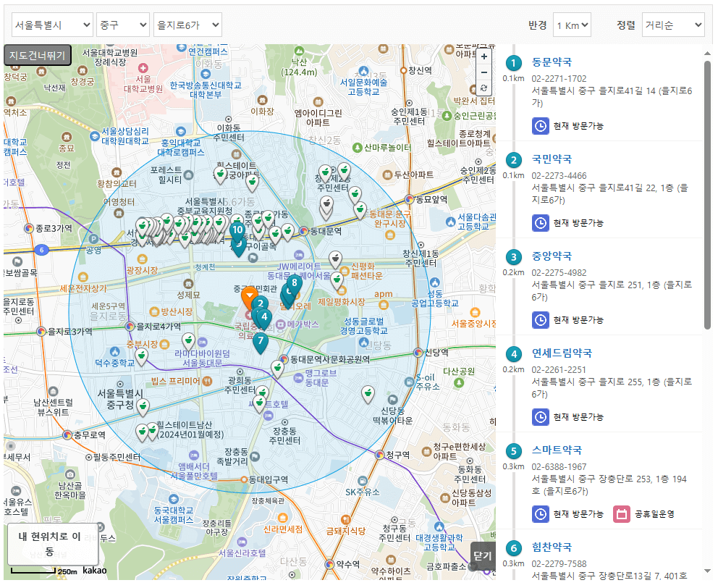Open the 1 Km radius dropdown

(572, 25)
